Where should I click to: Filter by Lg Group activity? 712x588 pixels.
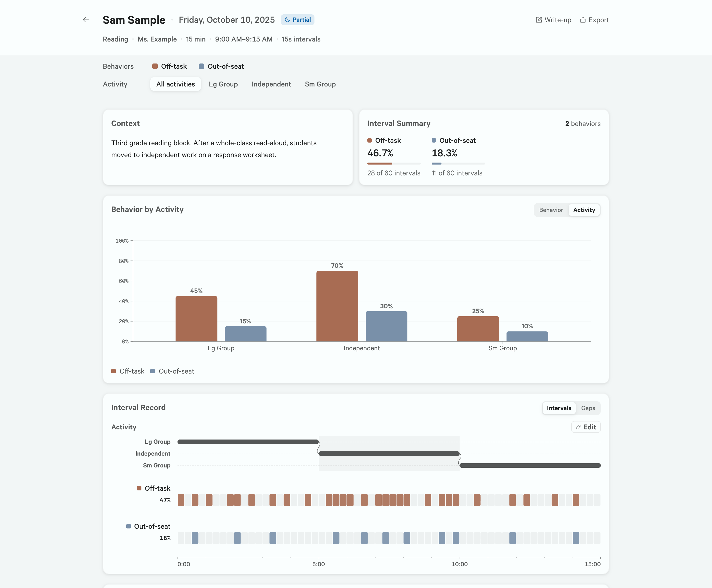[223, 84]
